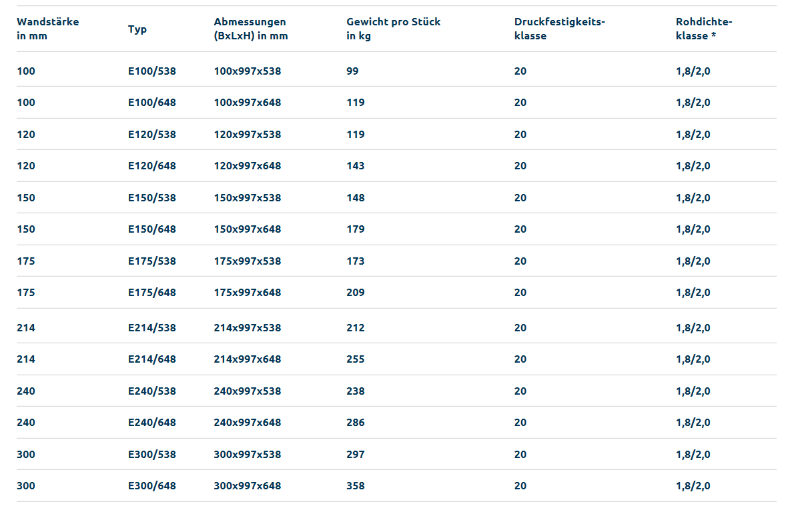Select type E100/538 cell

(152, 71)
